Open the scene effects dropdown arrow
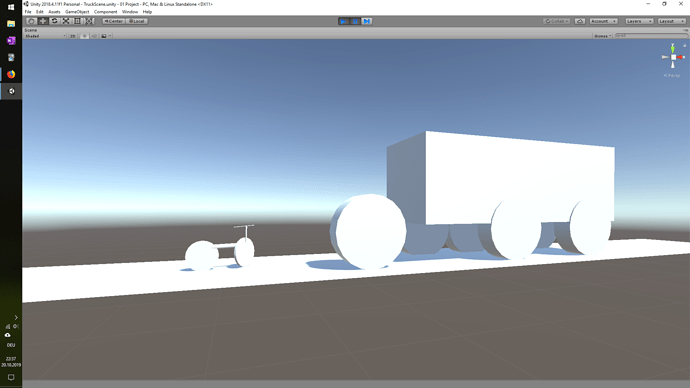690x388 pixels. click(x=110, y=36)
